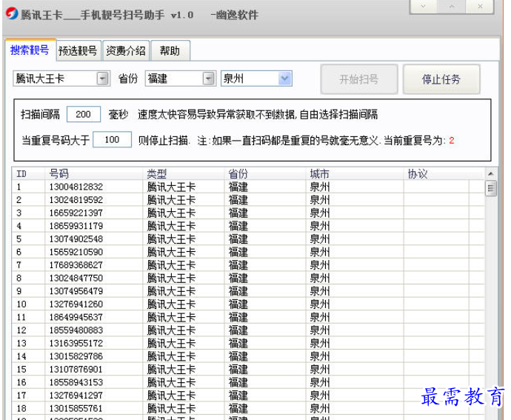Viewport: 511px width, 420px height.
Task: Select number 13074956479 in row 9
Action: click(x=76, y=291)
